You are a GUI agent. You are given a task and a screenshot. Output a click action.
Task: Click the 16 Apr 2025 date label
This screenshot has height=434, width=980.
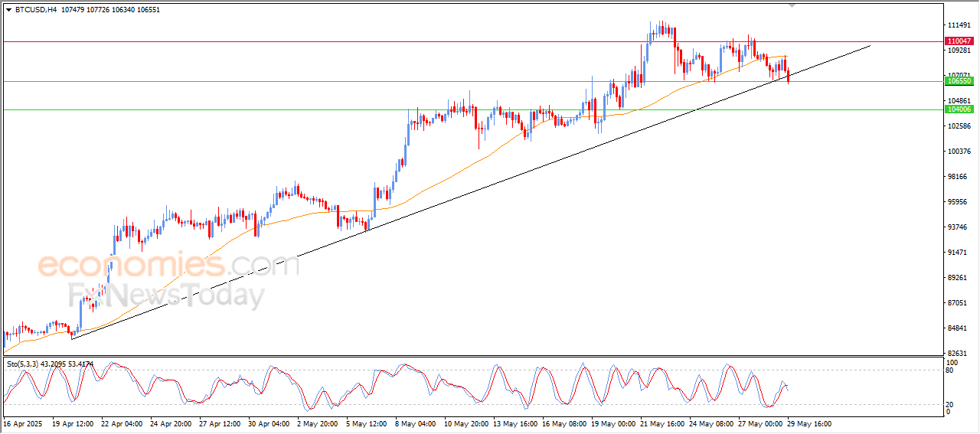point(21,423)
